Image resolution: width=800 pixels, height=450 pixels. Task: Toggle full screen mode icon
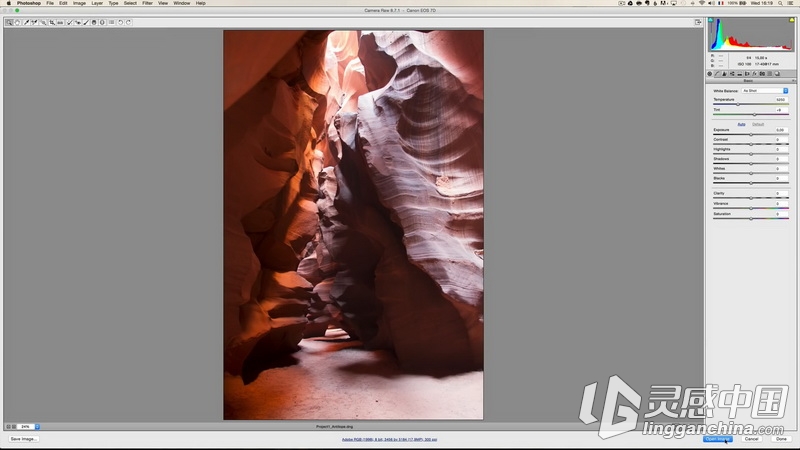coord(698,22)
